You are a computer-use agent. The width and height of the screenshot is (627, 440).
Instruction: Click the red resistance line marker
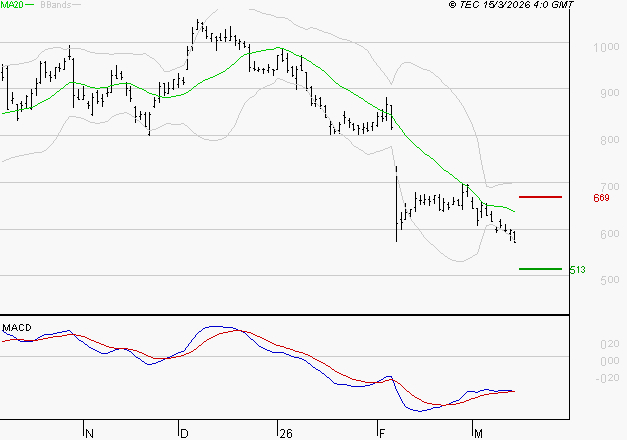pos(540,197)
